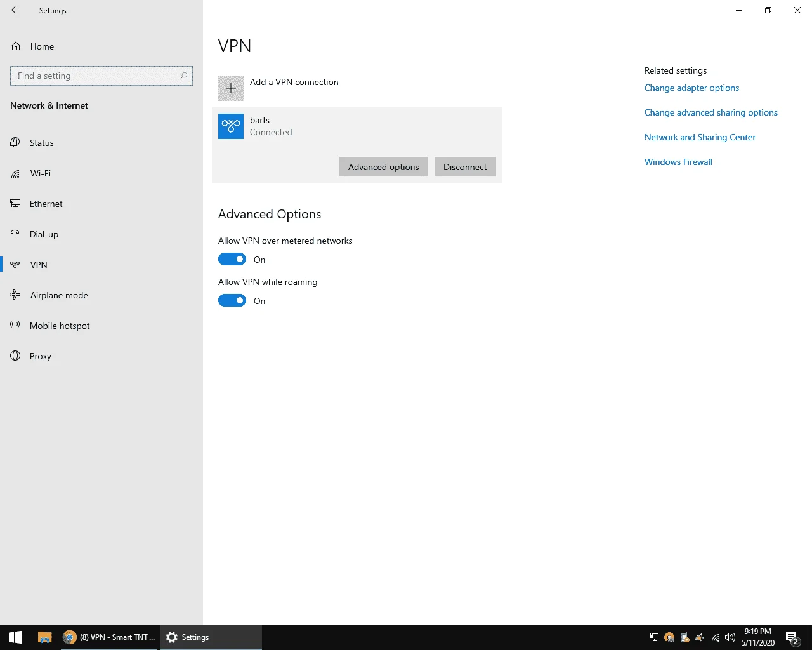Screen dimensions: 812x650
Task: Open the Windows Firewall link
Action: tap(678, 162)
